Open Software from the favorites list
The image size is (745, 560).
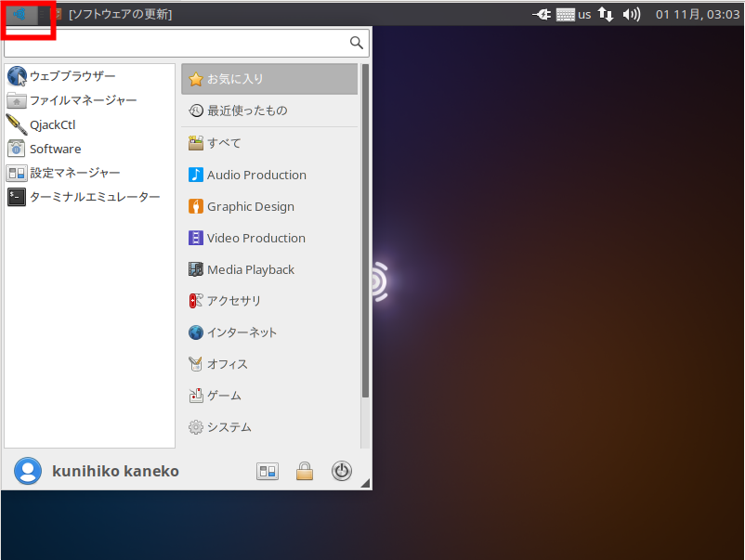coord(89,149)
